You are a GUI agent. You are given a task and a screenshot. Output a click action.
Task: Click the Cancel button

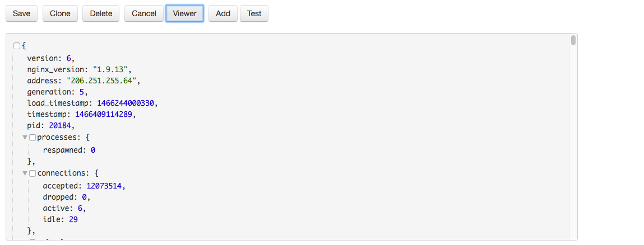144,13
